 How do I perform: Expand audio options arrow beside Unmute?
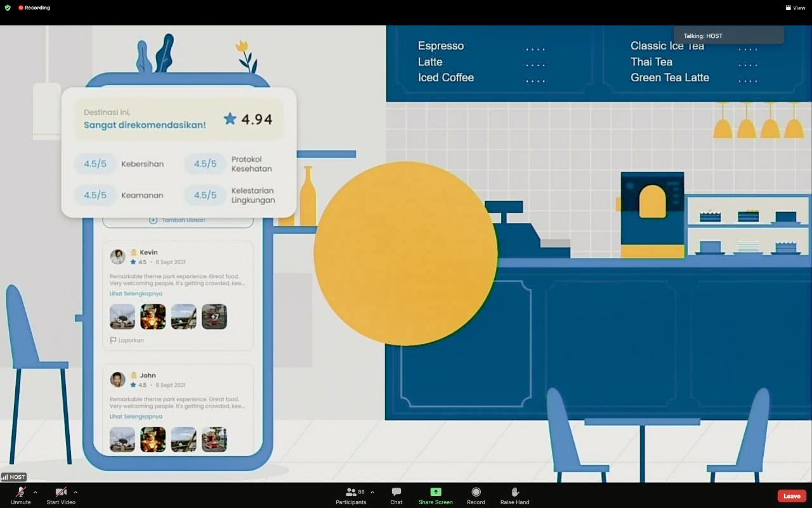pyautogui.click(x=35, y=492)
